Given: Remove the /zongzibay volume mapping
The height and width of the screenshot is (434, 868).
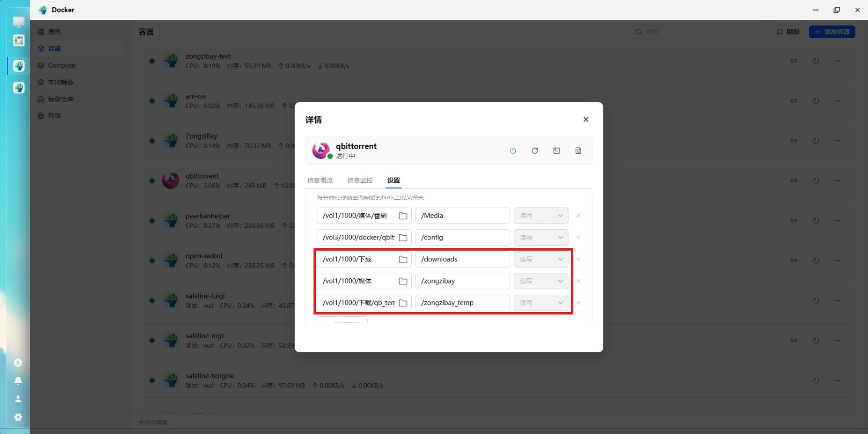Looking at the screenshot, I should coord(578,281).
